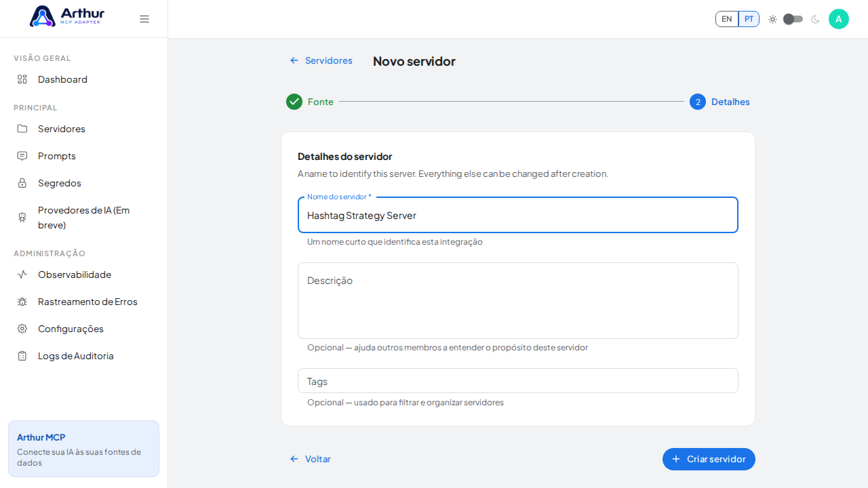Click the Fonte step label

(x=321, y=102)
